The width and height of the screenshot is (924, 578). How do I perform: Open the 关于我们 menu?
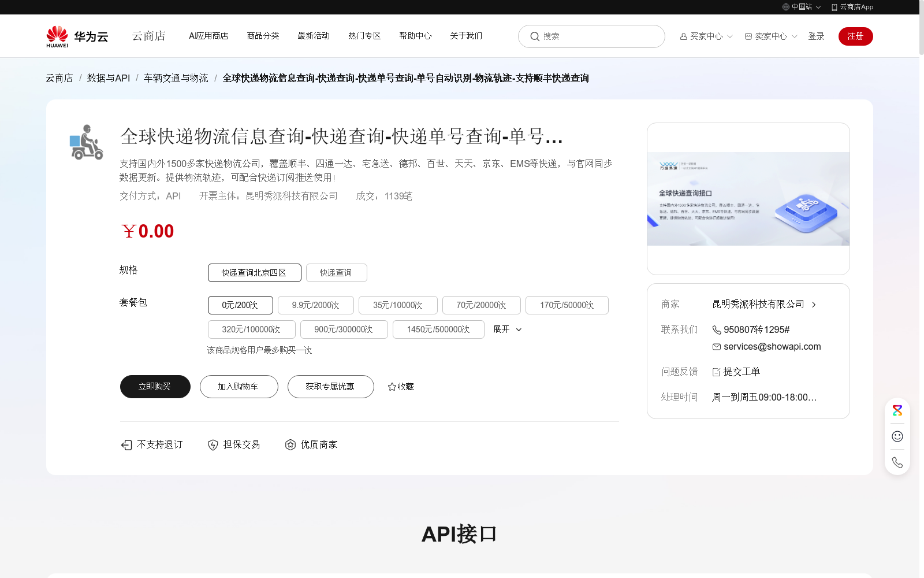point(467,36)
